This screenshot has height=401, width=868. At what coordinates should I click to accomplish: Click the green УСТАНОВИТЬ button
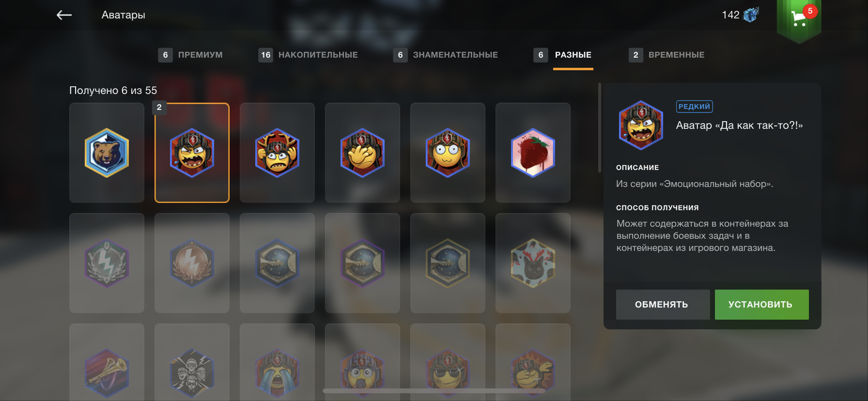(761, 305)
